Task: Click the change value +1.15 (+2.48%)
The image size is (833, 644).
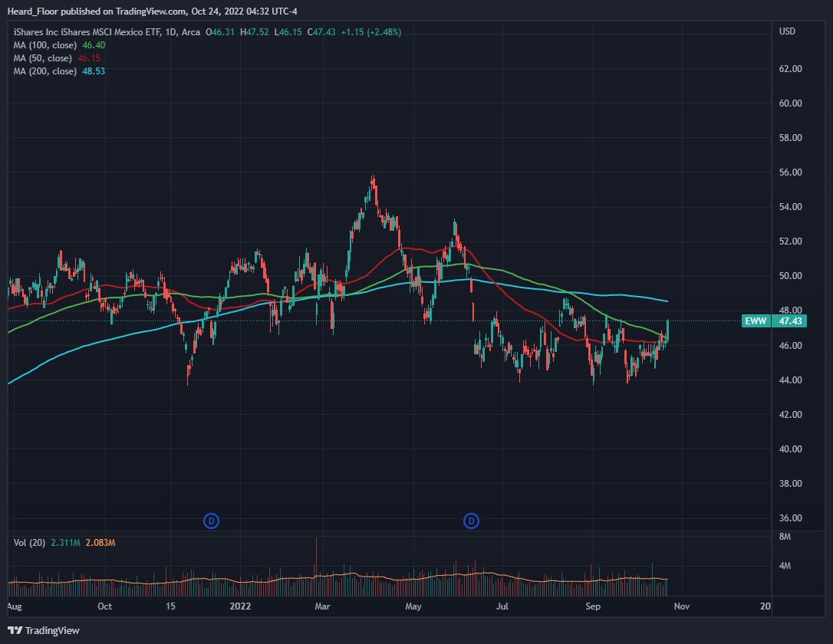Action: pyautogui.click(x=370, y=32)
